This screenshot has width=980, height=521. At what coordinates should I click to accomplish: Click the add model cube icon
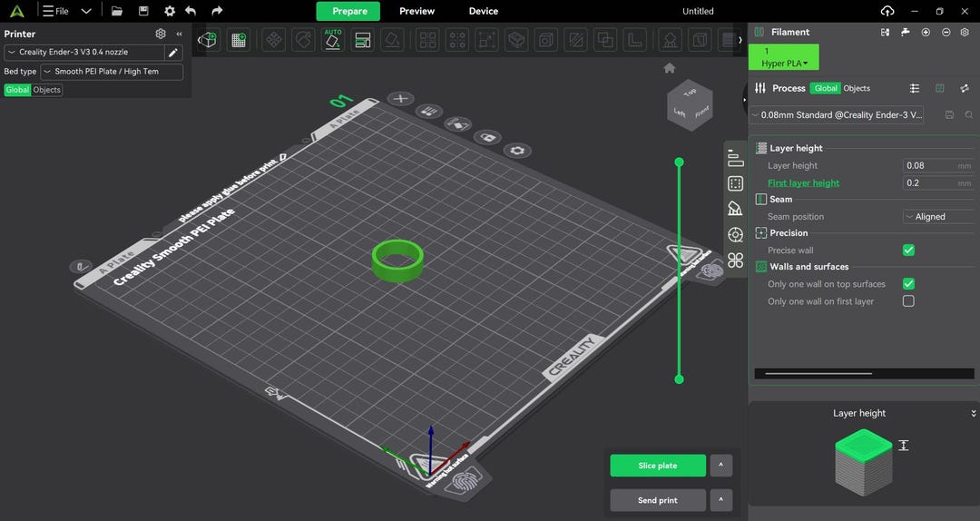click(208, 40)
